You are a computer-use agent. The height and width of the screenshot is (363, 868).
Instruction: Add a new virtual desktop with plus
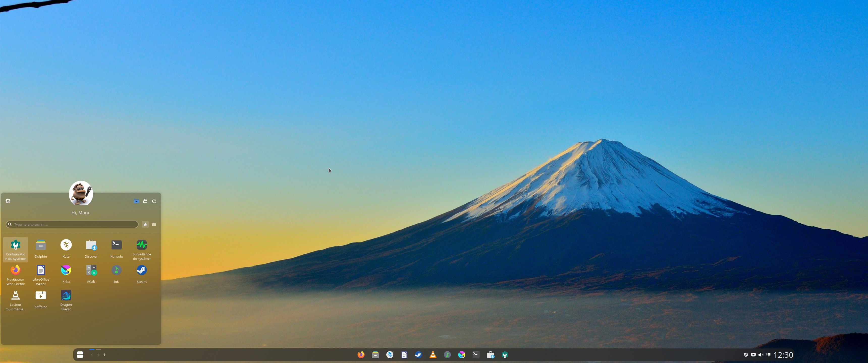104,355
